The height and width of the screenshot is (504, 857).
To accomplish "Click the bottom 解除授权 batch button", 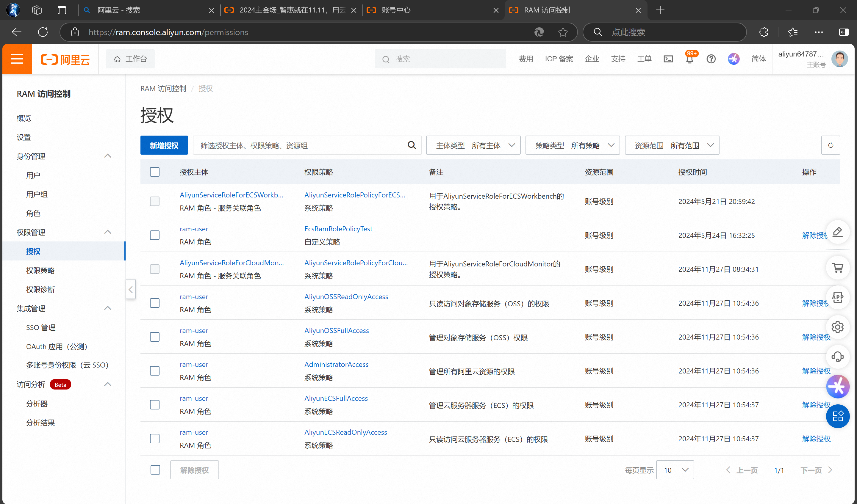I will tap(194, 470).
